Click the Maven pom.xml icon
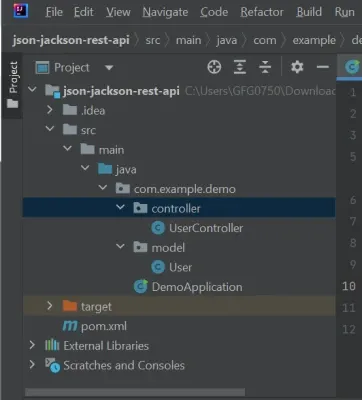 pyautogui.click(x=70, y=326)
